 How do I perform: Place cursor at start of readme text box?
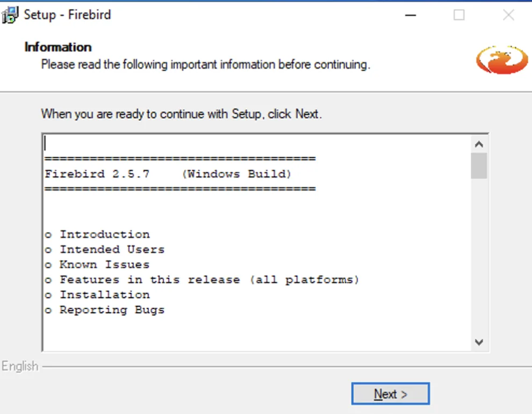(46, 143)
